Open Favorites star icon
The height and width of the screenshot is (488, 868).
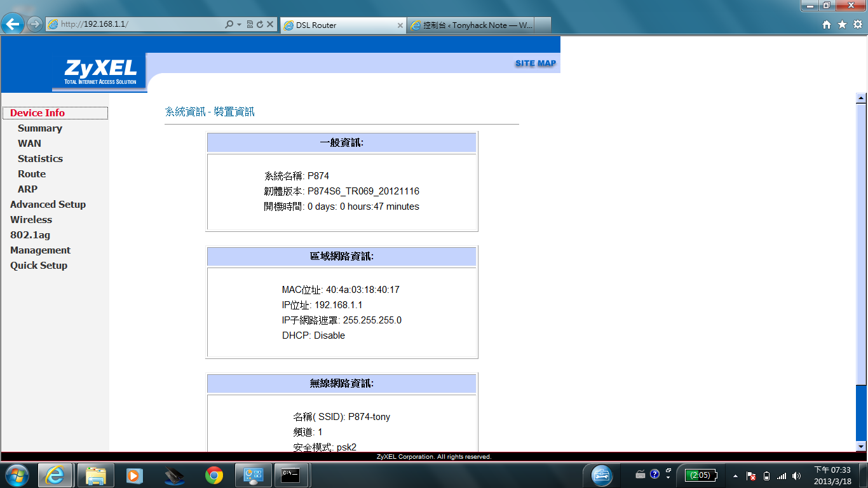(x=842, y=24)
